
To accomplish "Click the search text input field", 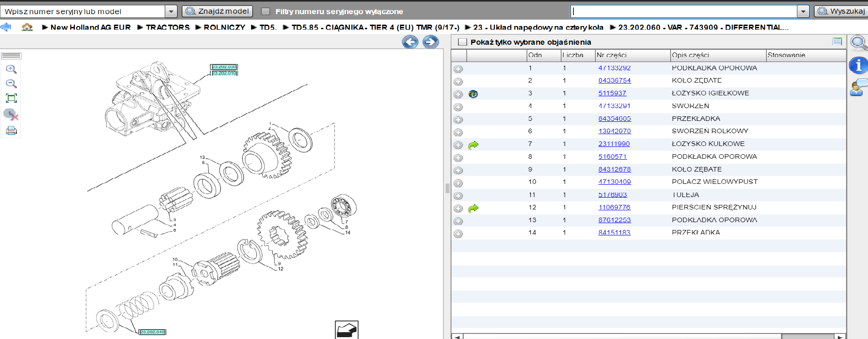I will [x=683, y=11].
